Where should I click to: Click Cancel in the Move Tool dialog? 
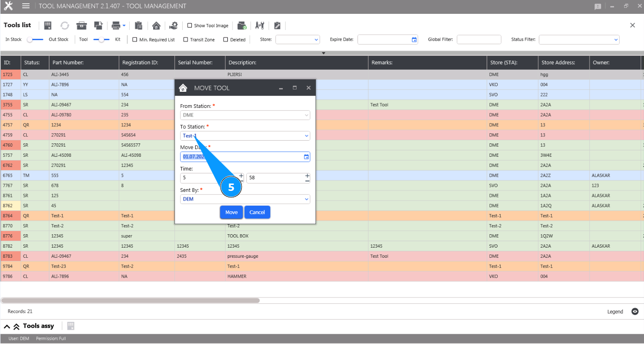257,212
